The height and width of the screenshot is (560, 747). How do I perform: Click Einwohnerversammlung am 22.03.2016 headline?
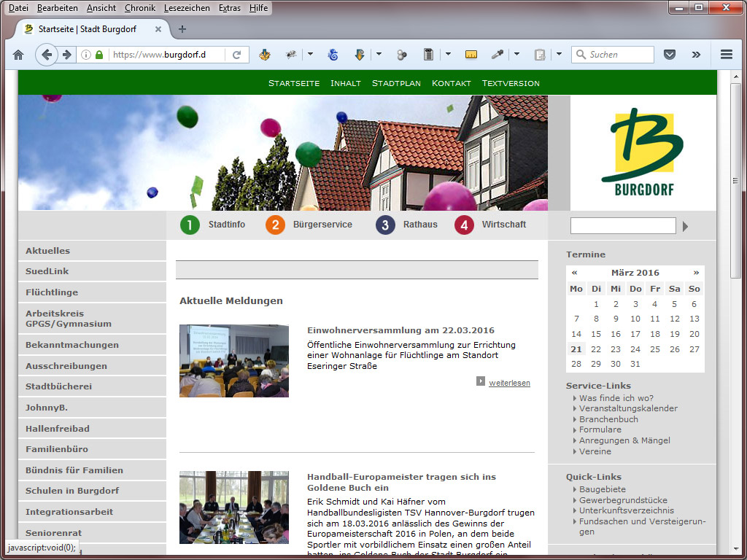tap(400, 330)
